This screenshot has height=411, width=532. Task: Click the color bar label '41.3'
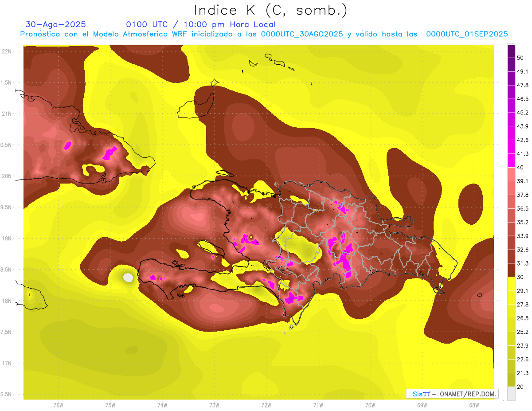(x=522, y=154)
